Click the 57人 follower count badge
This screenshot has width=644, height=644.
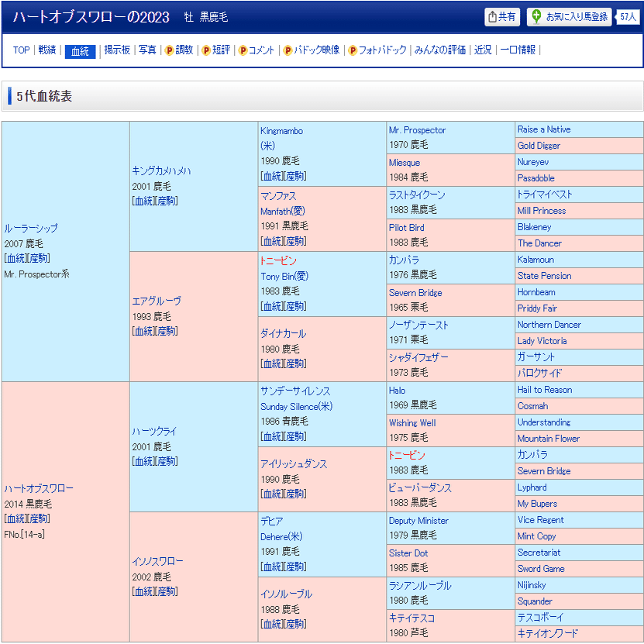pyautogui.click(x=628, y=17)
